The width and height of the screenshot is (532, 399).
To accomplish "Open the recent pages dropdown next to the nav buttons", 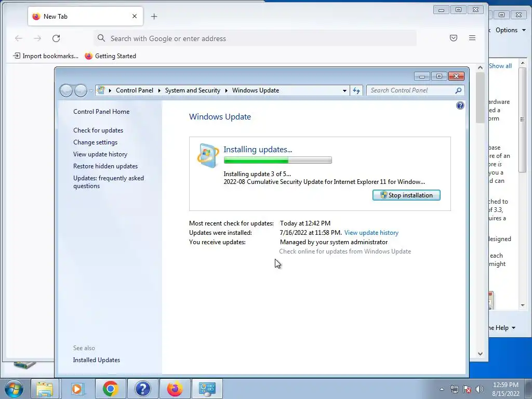I will 90,90.
